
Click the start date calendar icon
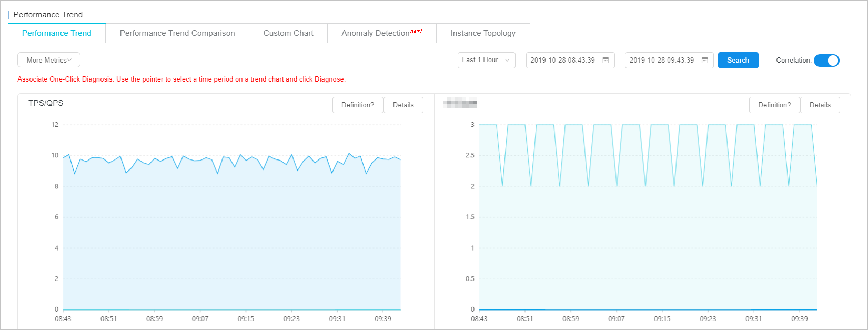pos(605,61)
